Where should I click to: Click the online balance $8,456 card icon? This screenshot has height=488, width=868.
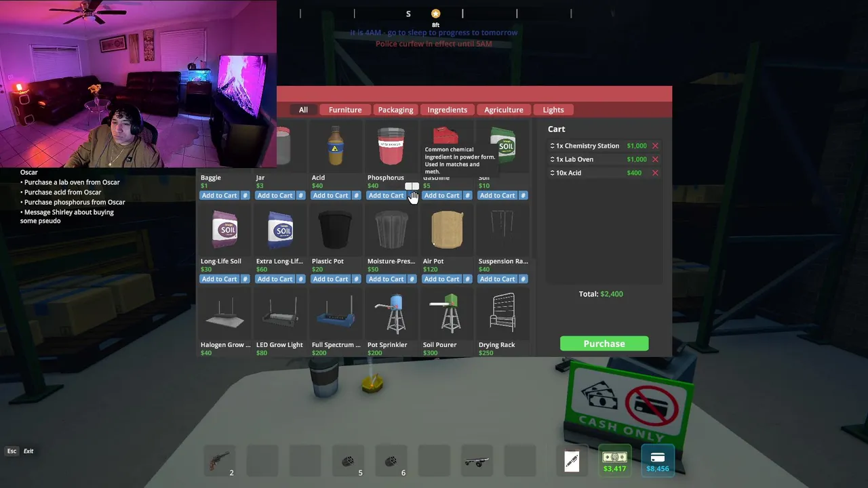(x=658, y=461)
